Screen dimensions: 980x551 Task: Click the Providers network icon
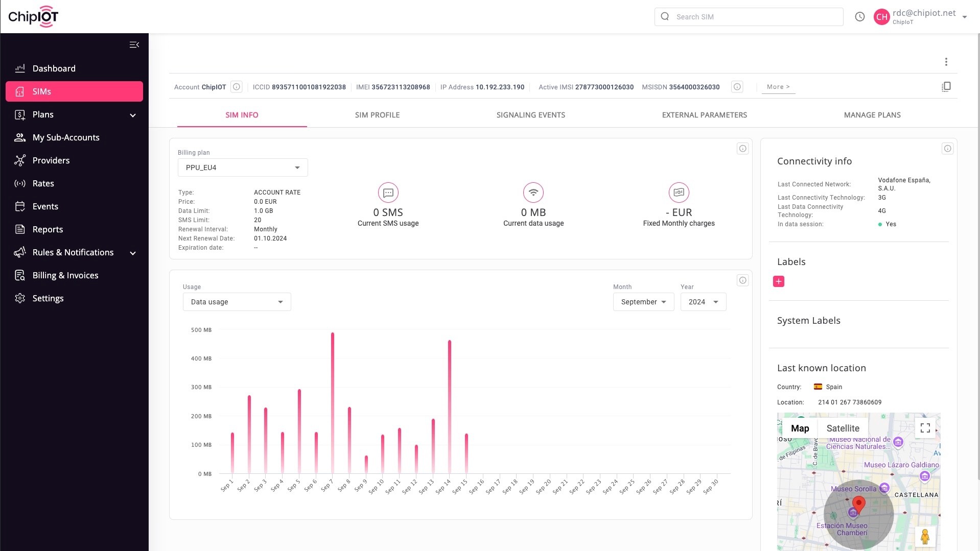(x=20, y=160)
